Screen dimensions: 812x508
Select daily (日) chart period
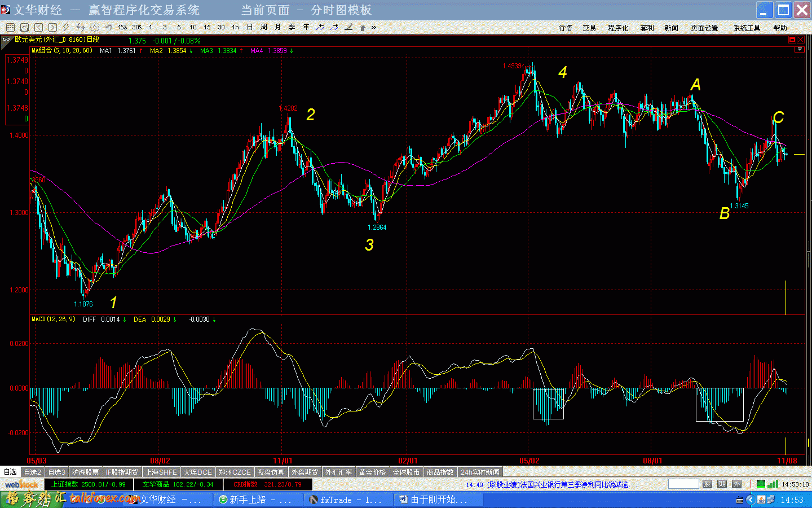coord(249,27)
